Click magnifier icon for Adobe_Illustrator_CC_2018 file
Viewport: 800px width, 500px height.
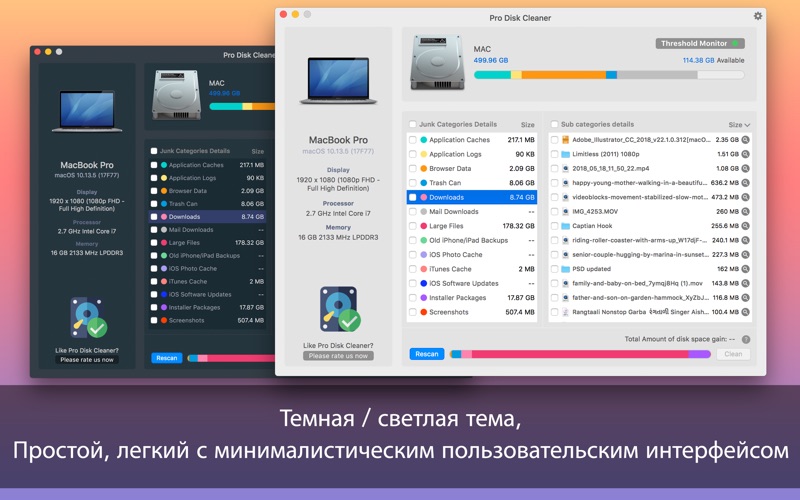[745, 140]
